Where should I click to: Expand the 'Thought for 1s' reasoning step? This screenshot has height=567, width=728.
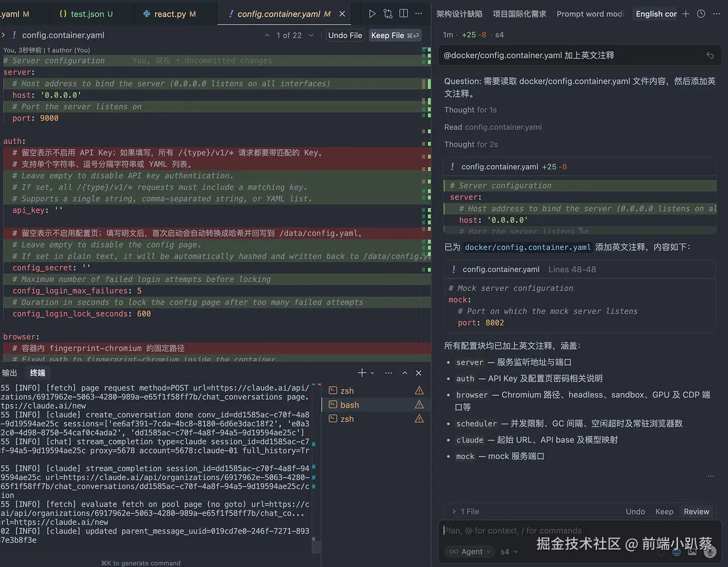point(470,110)
